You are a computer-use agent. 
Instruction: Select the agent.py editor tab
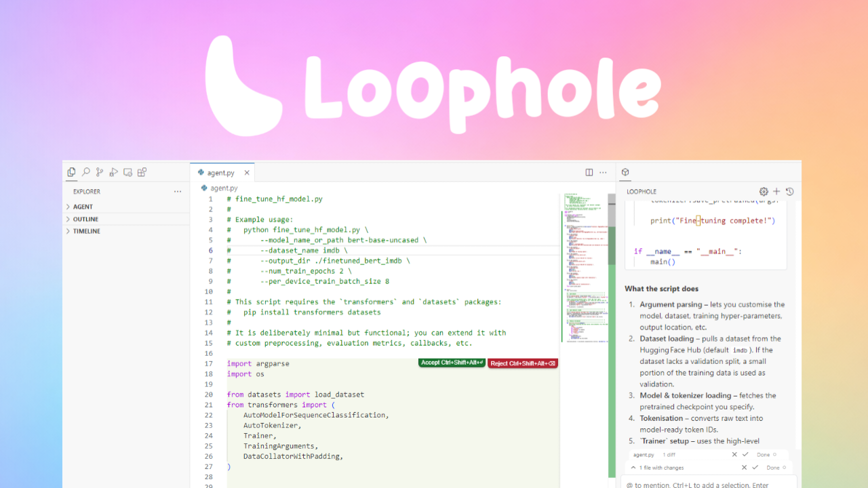coord(222,173)
